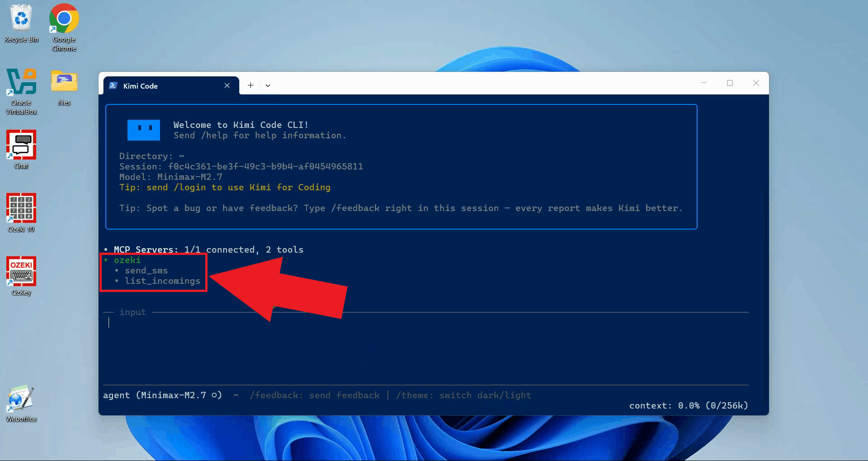
Task: Launch Google Chrome from the desktop
Action: tap(64, 27)
